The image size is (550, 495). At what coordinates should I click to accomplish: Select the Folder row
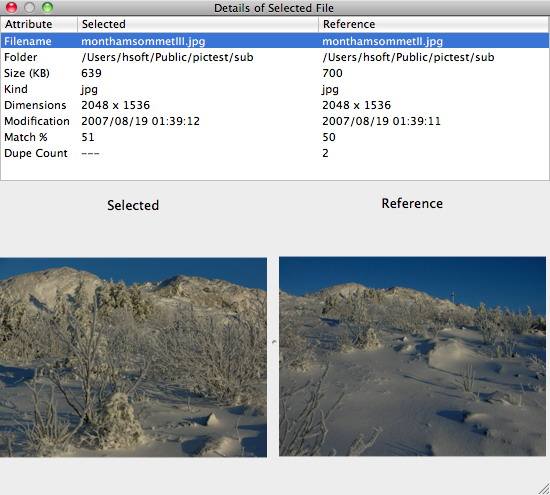pos(275,57)
